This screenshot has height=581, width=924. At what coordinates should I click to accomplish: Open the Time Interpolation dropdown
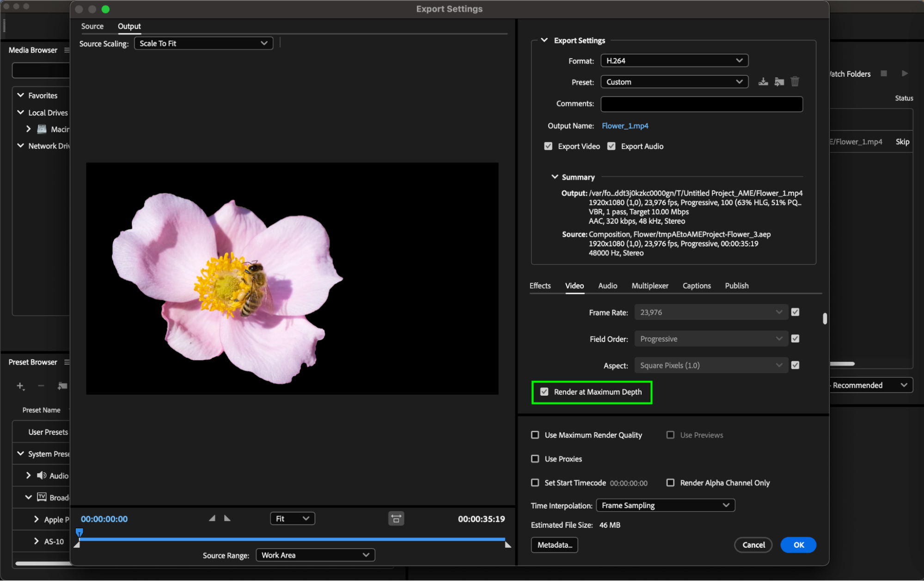pos(665,505)
